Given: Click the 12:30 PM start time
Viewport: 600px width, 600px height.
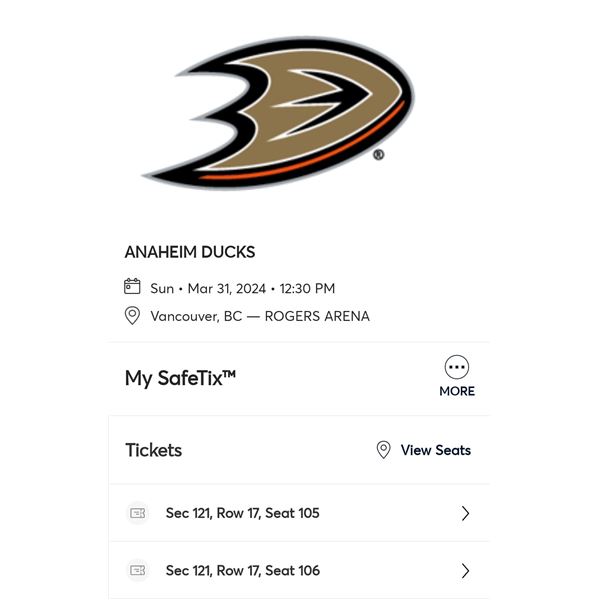Looking at the screenshot, I should pyautogui.click(x=307, y=288).
